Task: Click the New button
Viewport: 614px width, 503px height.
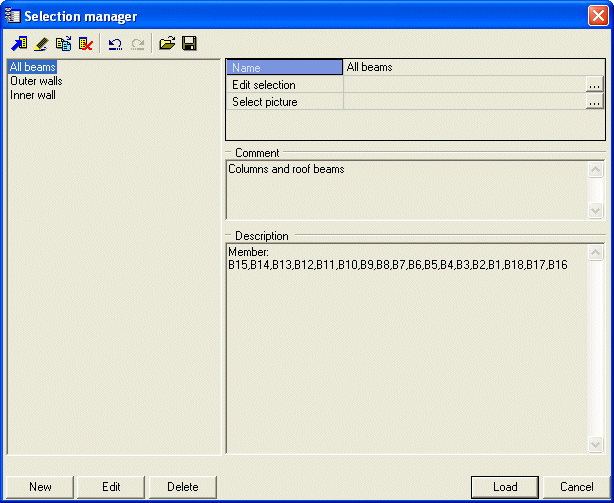Action: [40, 487]
